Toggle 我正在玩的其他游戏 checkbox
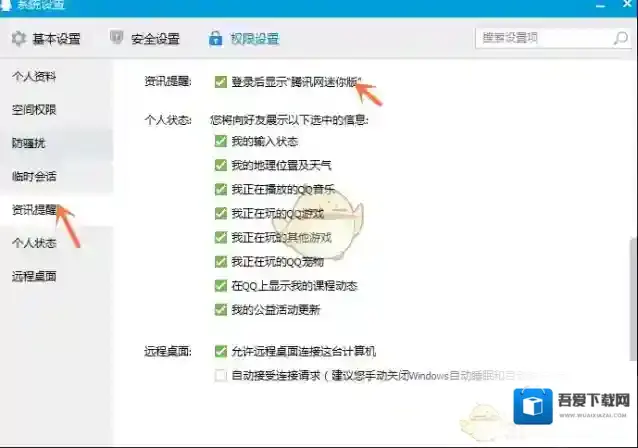638x448 pixels. (221, 237)
